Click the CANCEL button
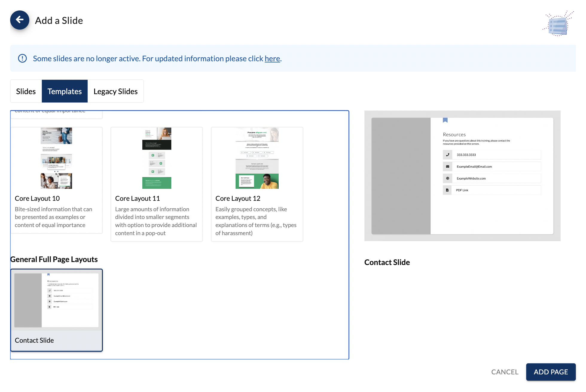This screenshot has height=392, width=586. tap(505, 372)
